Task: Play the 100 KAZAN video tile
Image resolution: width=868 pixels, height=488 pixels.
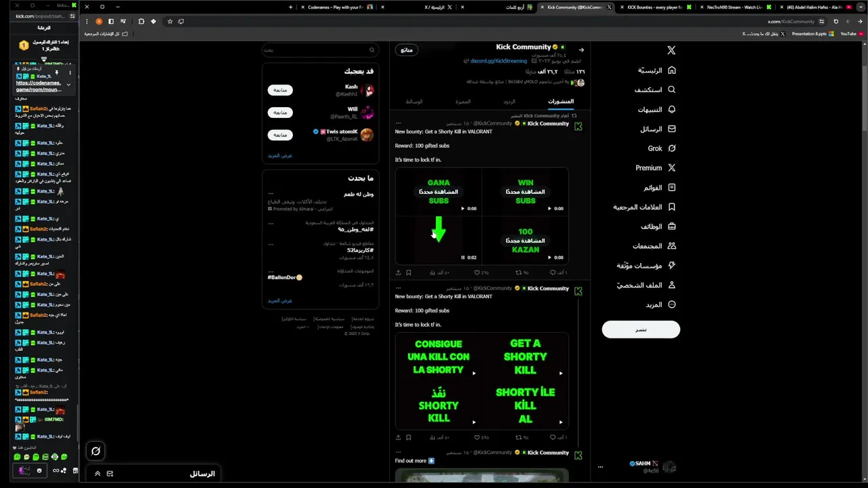Action: [526, 240]
